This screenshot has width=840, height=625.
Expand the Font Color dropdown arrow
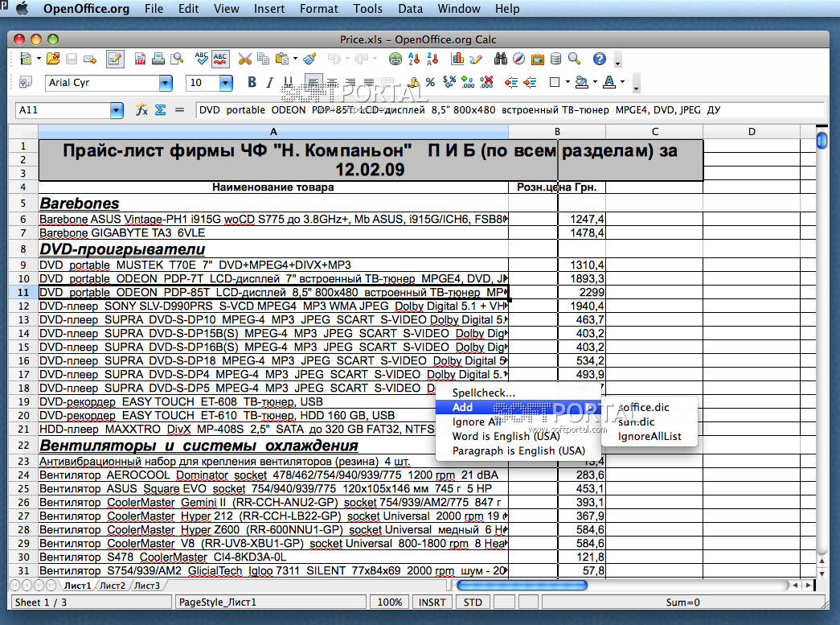(x=622, y=82)
